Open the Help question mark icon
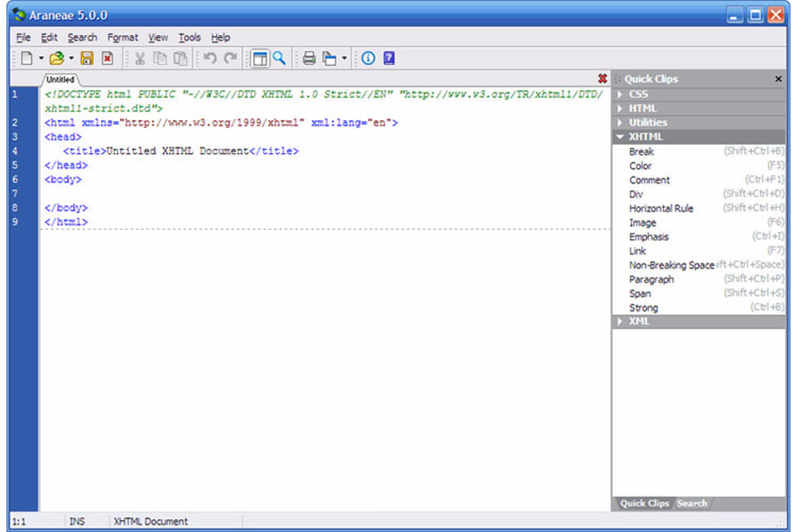The height and width of the screenshot is (532, 798). [x=389, y=58]
